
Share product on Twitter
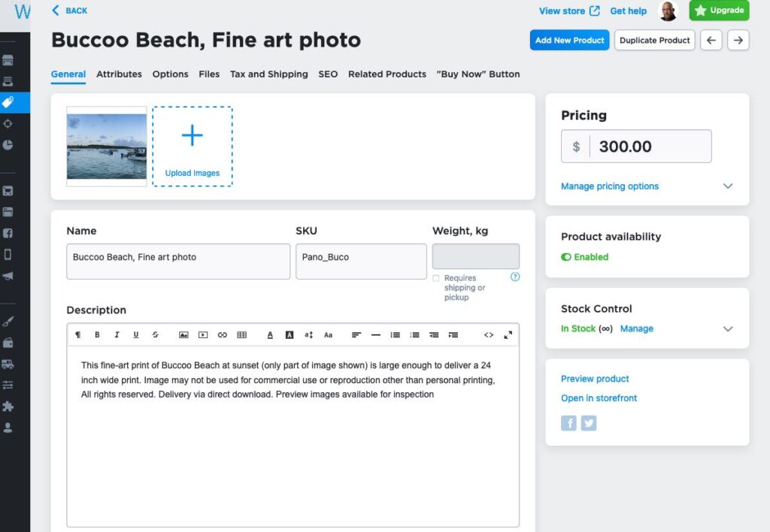589,423
